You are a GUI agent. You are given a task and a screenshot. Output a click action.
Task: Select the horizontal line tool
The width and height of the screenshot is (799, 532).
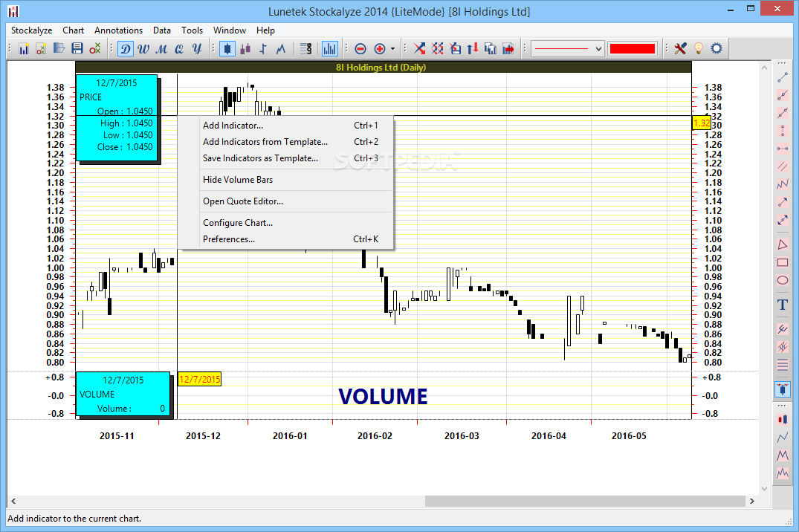(783, 149)
